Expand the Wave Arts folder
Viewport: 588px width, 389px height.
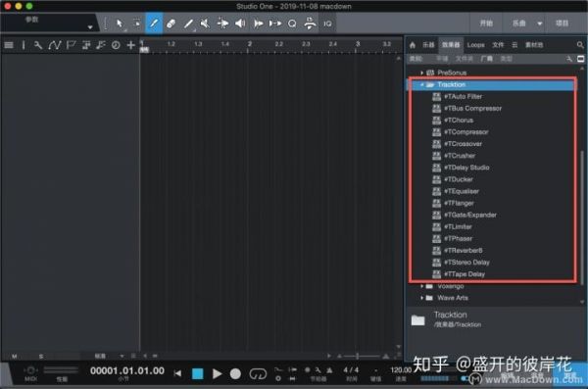421,298
